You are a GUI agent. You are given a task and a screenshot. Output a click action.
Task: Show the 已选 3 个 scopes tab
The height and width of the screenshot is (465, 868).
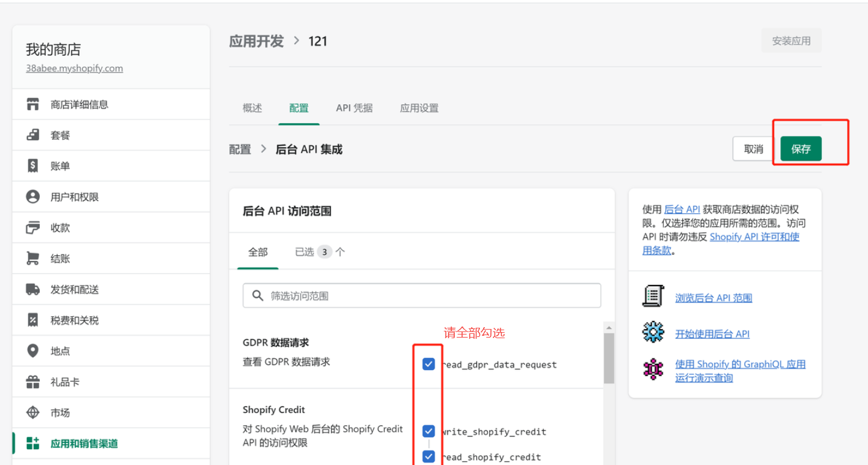(x=320, y=252)
